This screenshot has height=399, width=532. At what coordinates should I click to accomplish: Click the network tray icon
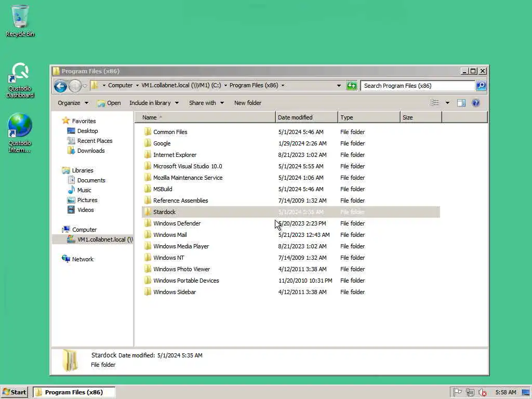click(470, 393)
